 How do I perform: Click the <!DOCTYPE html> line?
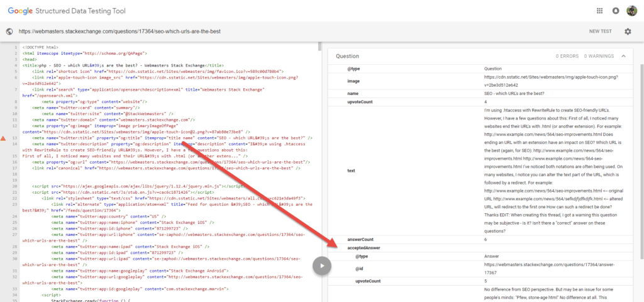click(40, 47)
